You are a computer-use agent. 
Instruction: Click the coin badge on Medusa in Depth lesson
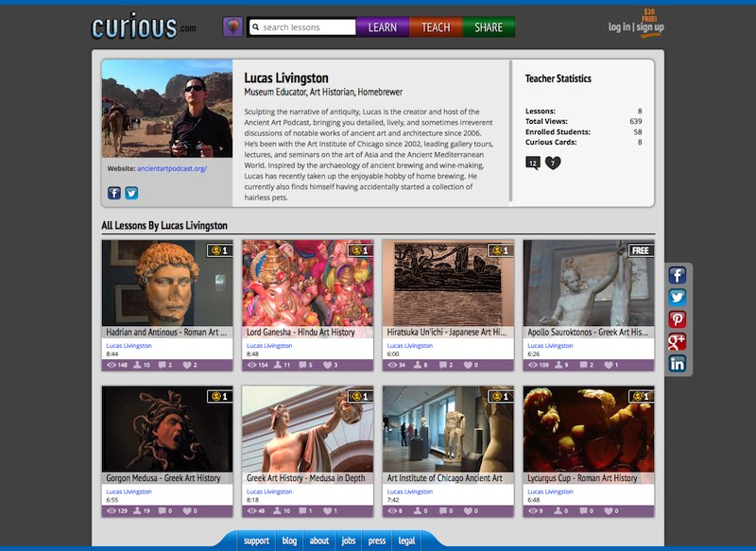(x=360, y=396)
